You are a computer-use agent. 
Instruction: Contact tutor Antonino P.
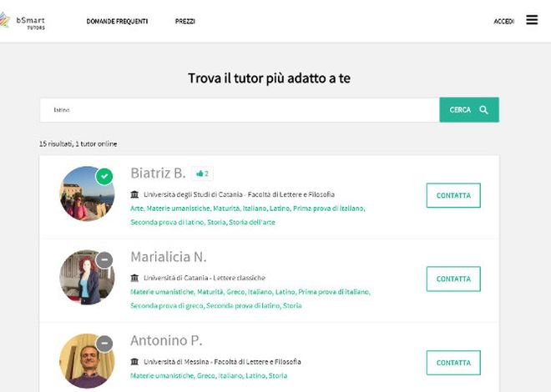(x=453, y=363)
